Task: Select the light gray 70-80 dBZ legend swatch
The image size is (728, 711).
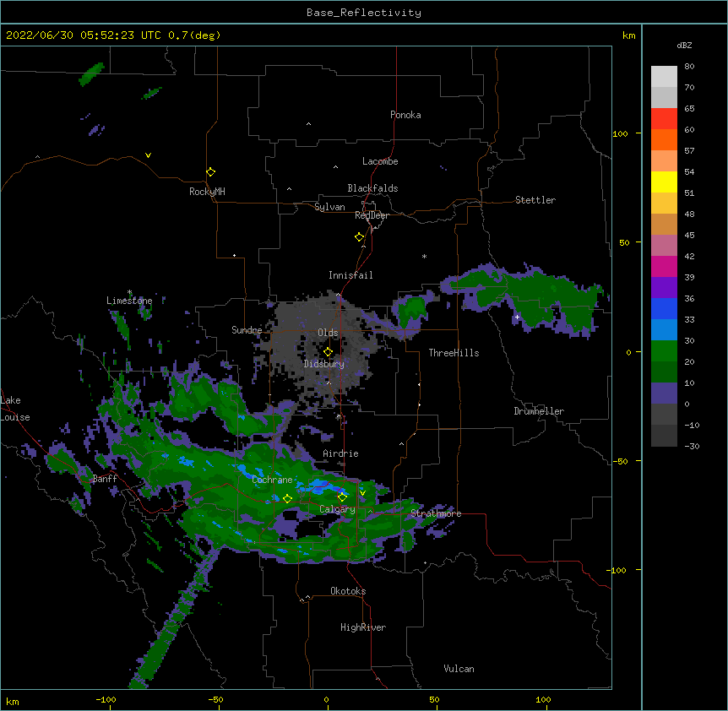Action: 664,77
